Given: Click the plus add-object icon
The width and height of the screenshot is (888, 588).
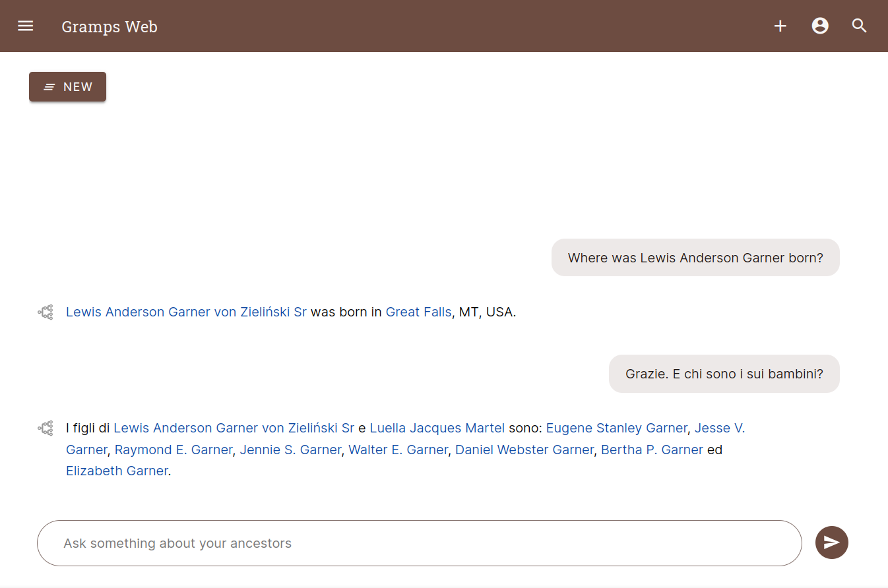Looking at the screenshot, I should pos(780,26).
